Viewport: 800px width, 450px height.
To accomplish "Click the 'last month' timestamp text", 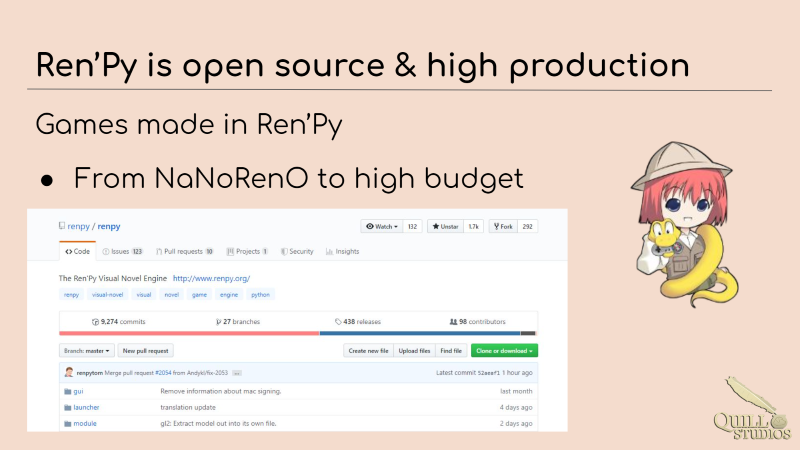I will [516, 391].
